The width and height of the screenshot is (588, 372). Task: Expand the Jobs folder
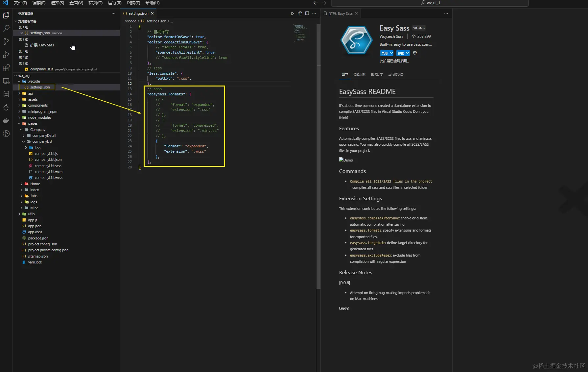pos(21,196)
